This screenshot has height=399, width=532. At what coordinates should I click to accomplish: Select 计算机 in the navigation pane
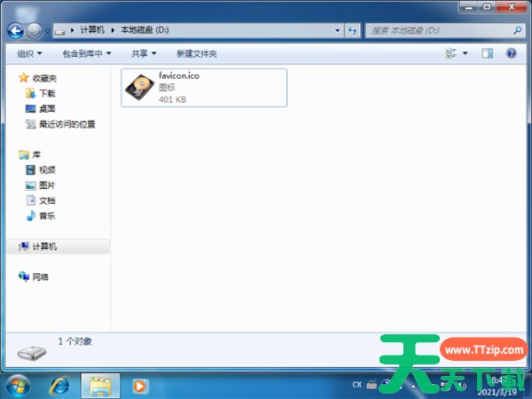tap(44, 246)
